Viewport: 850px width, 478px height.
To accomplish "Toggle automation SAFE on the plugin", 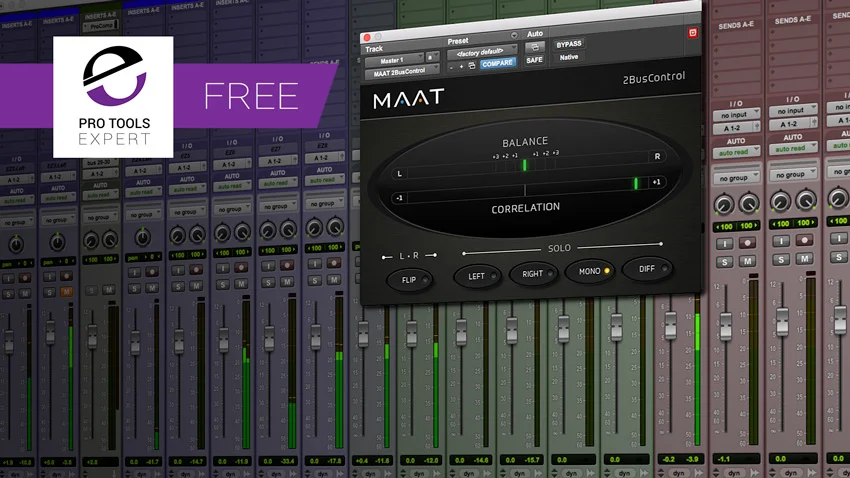I will (534, 60).
